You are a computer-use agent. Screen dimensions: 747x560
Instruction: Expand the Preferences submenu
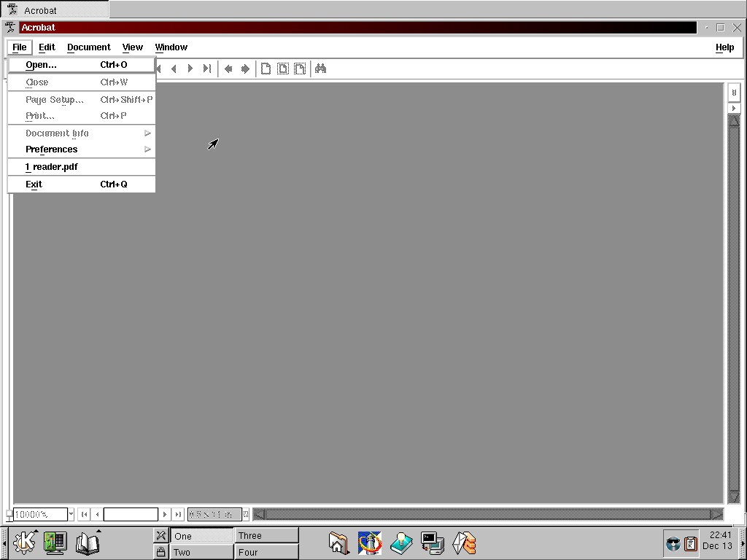coord(51,149)
